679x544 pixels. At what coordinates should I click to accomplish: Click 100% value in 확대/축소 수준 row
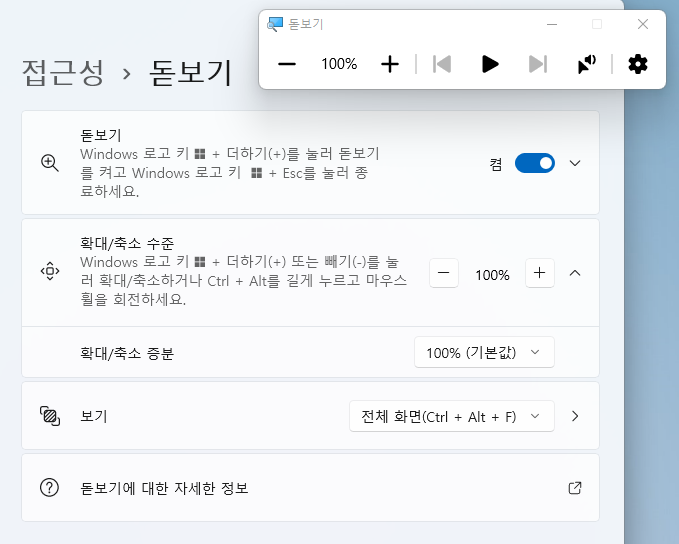pyautogui.click(x=492, y=275)
